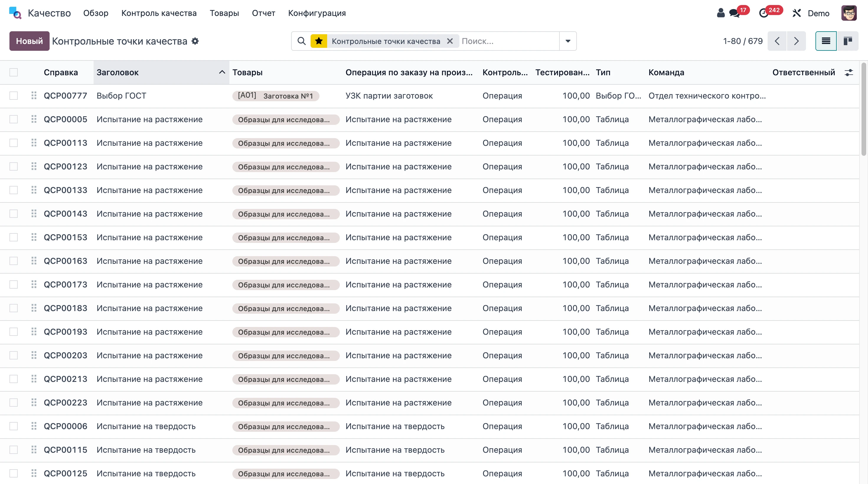Viewport: 868px width, 484px height.
Task: Select all records with header checkbox
Action: 14,72
